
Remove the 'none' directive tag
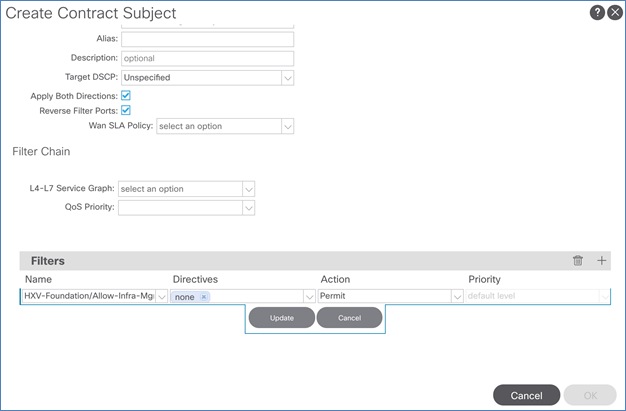pyautogui.click(x=204, y=297)
